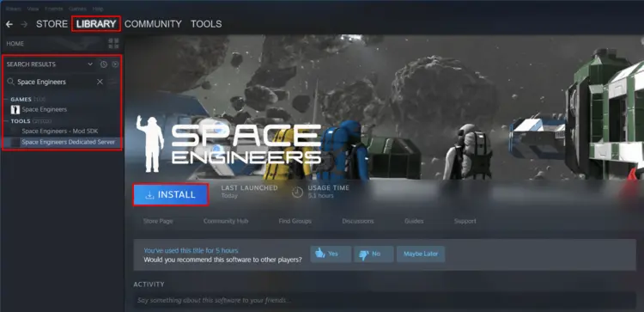Click the USAGE TIME label

329,188
